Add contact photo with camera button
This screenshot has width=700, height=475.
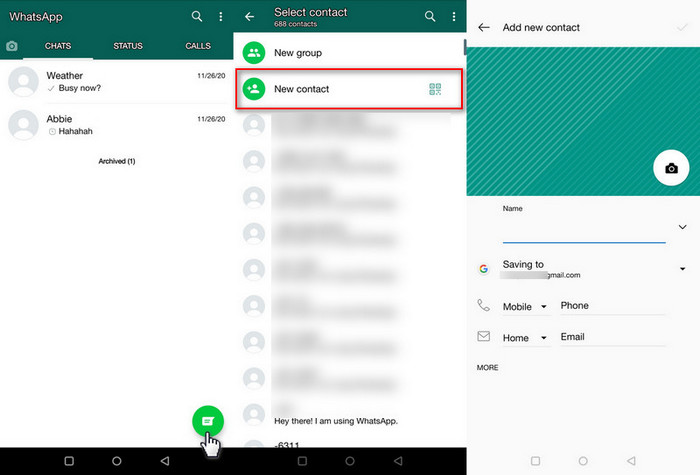pos(671,168)
